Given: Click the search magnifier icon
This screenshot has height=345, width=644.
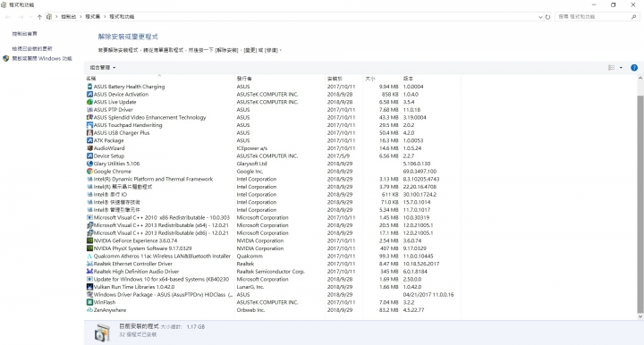Looking at the screenshot, I should 634,17.
